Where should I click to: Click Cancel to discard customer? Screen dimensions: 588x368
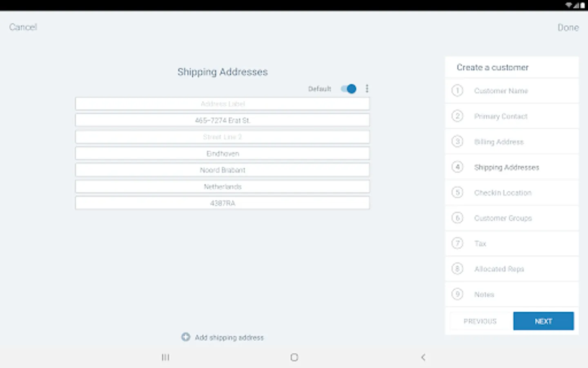coord(23,27)
